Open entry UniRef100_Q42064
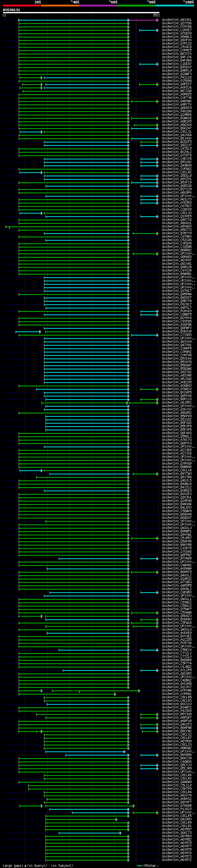 (177, 135)
